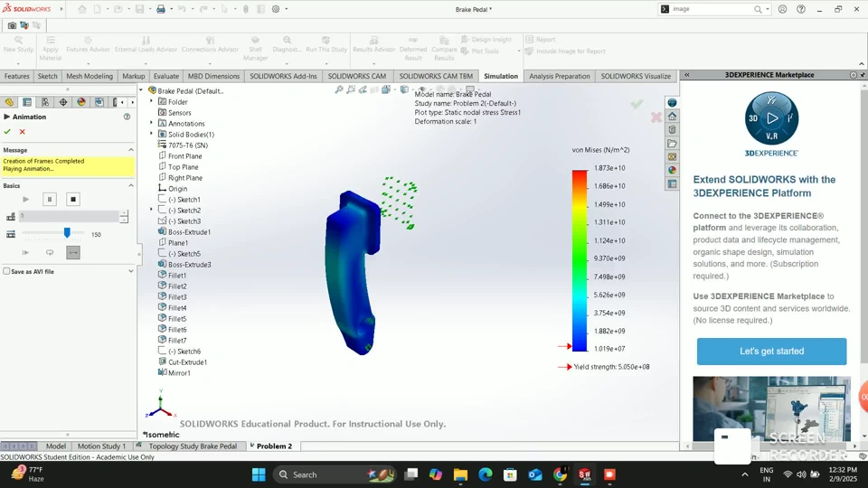The image size is (868, 488).
Task: Accept the Animation settings with the green checkmark
Action: point(7,132)
